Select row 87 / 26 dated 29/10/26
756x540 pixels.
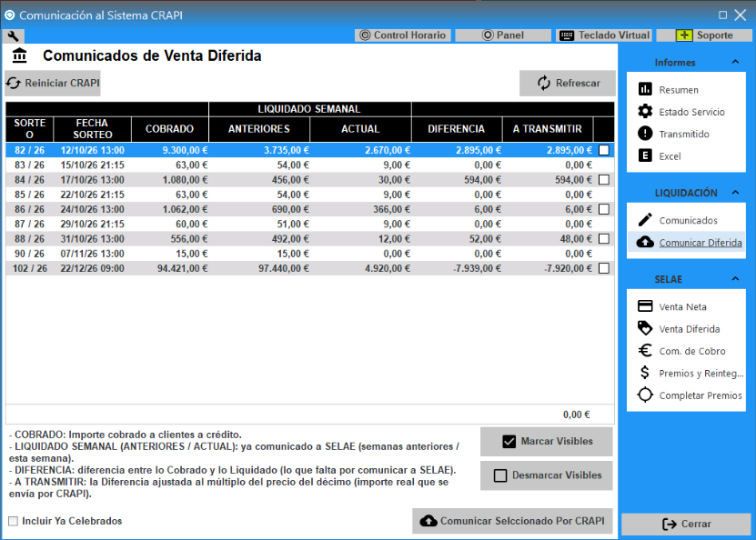(310, 224)
